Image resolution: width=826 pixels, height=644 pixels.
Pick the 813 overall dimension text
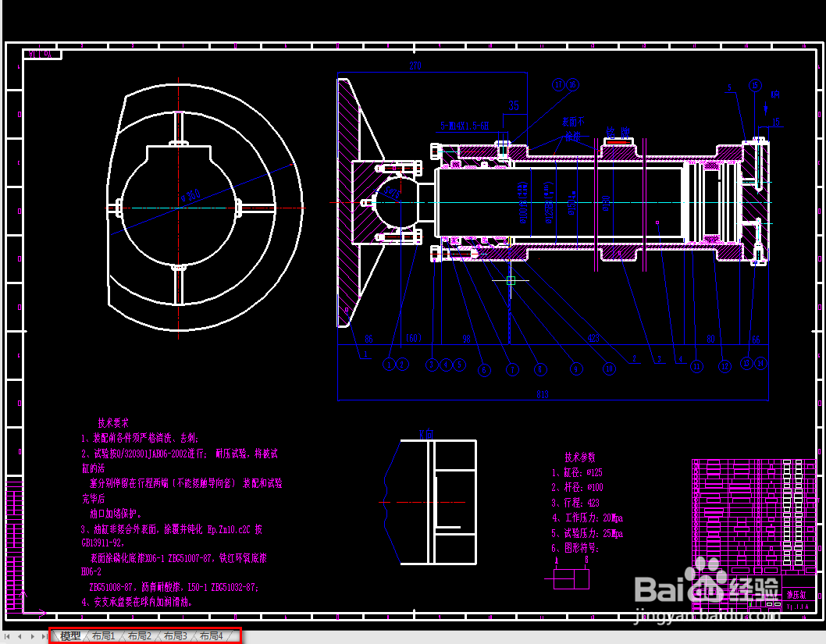tap(542, 394)
